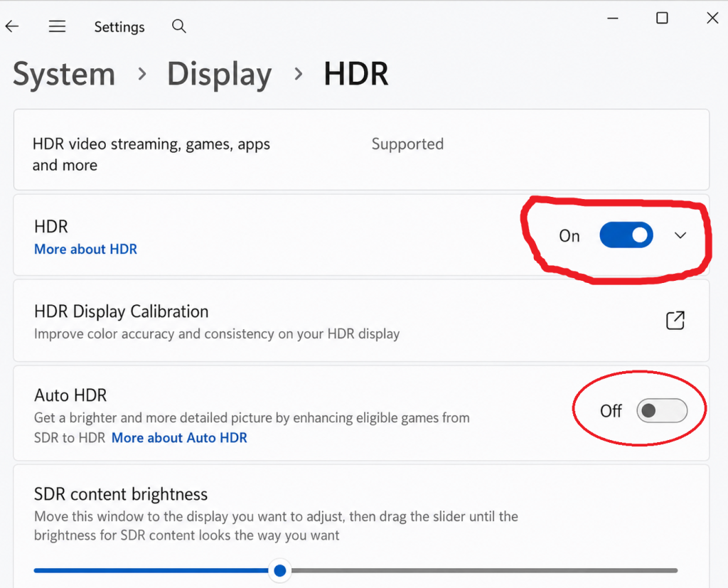The image size is (728, 588).
Task: Navigate to Display in the breadcrumb
Action: pos(219,75)
